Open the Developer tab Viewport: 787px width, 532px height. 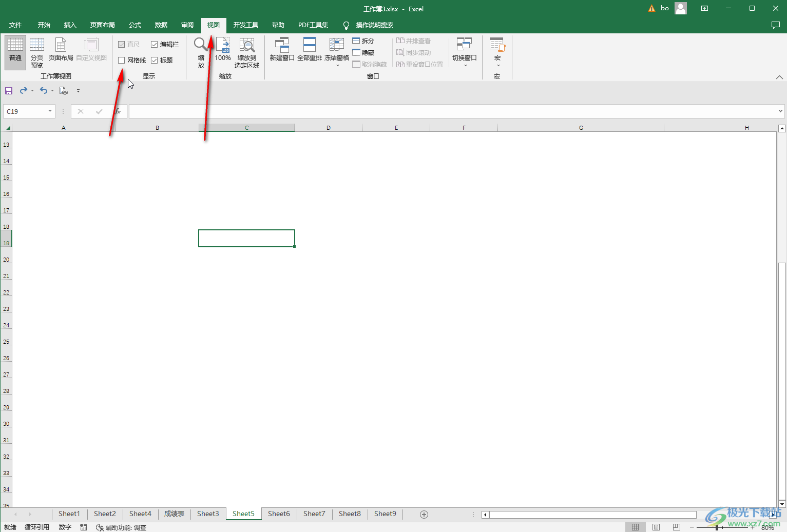pyautogui.click(x=245, y=25)
